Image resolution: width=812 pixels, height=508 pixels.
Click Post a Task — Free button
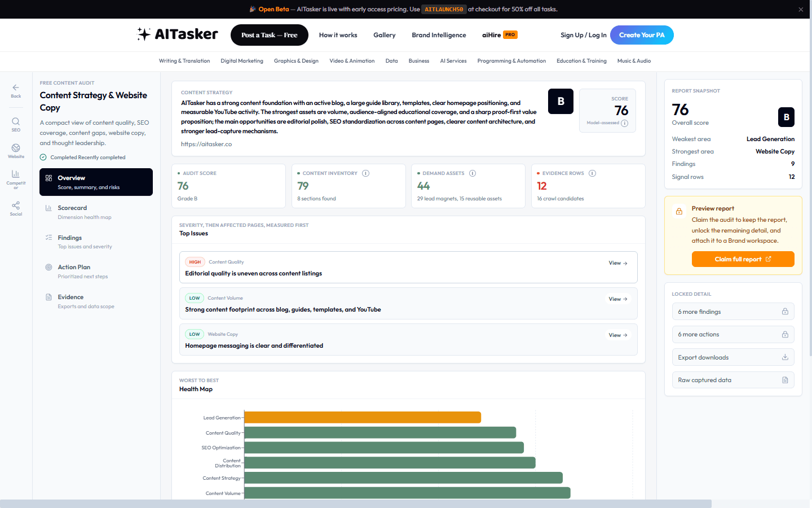270,35
